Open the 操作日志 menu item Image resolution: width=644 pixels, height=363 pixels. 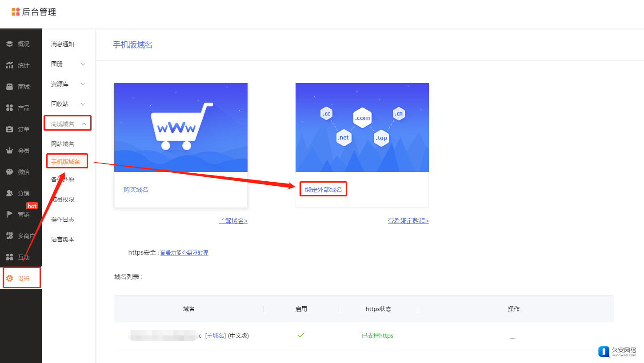(x=63, y=219)
